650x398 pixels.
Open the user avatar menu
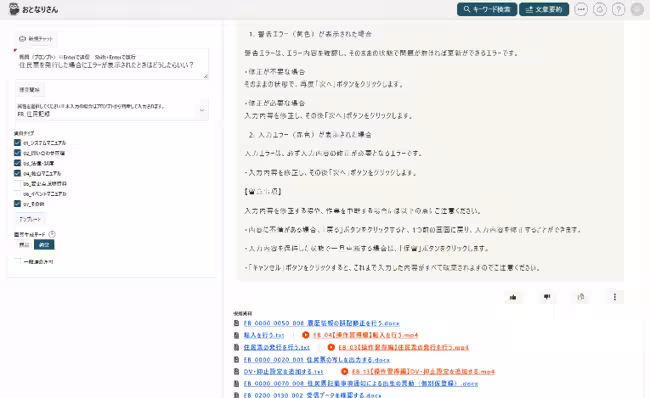[x=637, y=9]
